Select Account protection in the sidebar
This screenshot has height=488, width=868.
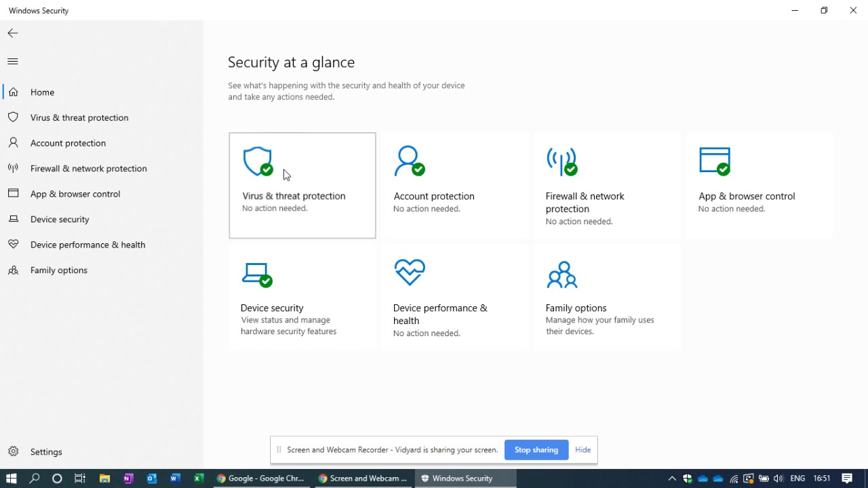102,143
